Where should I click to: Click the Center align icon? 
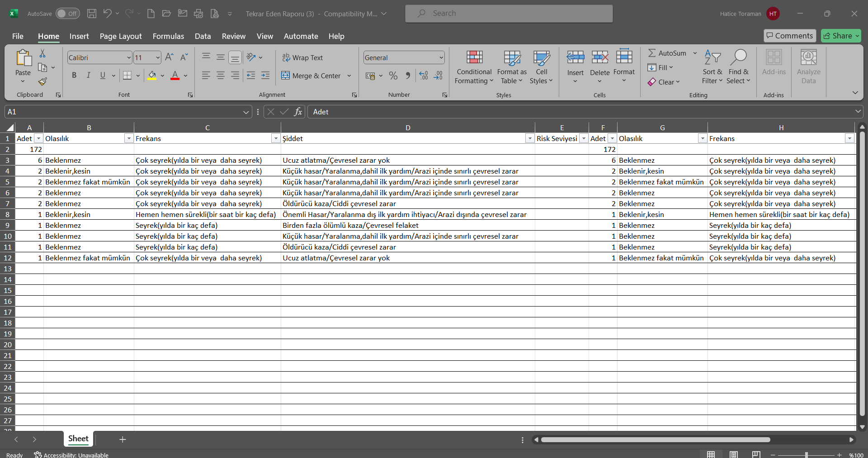[x=221, y=76]
